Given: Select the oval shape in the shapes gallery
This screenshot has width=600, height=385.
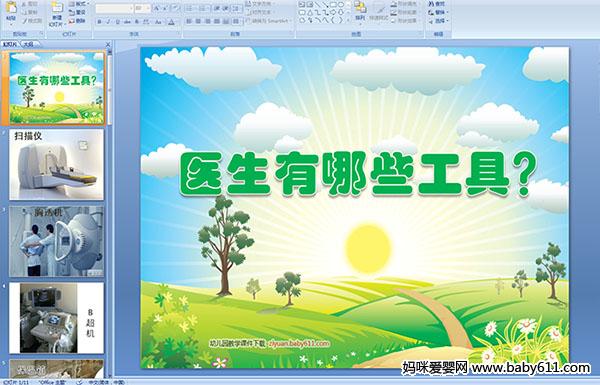Looking at the screenshot, I should coord(341,4).
